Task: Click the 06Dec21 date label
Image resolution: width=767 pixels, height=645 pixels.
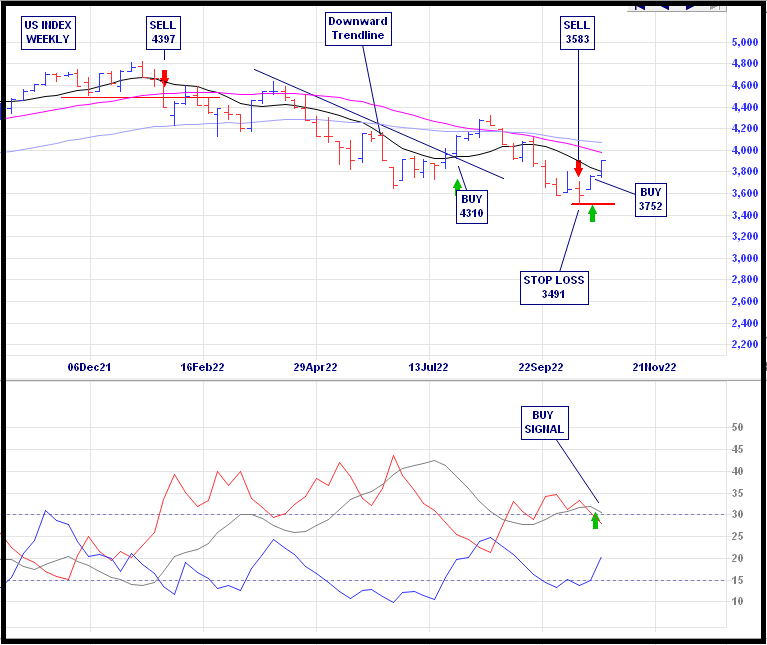Action: tap(90, 367)
